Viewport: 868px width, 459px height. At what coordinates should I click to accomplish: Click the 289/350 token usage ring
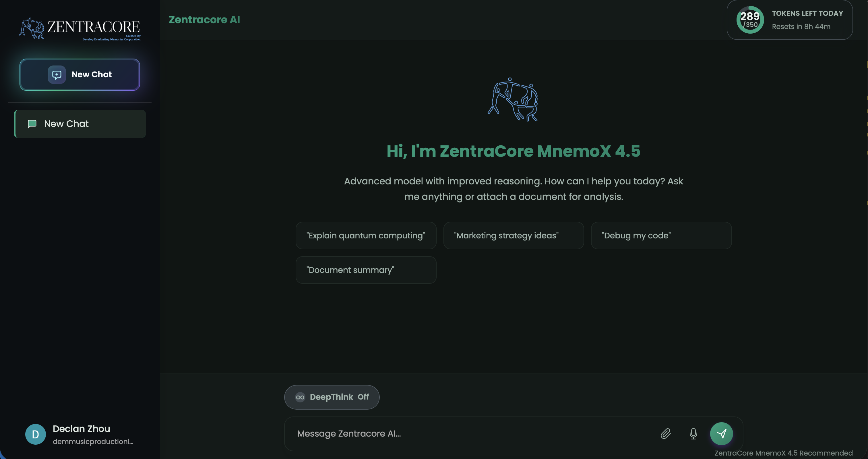750,20
